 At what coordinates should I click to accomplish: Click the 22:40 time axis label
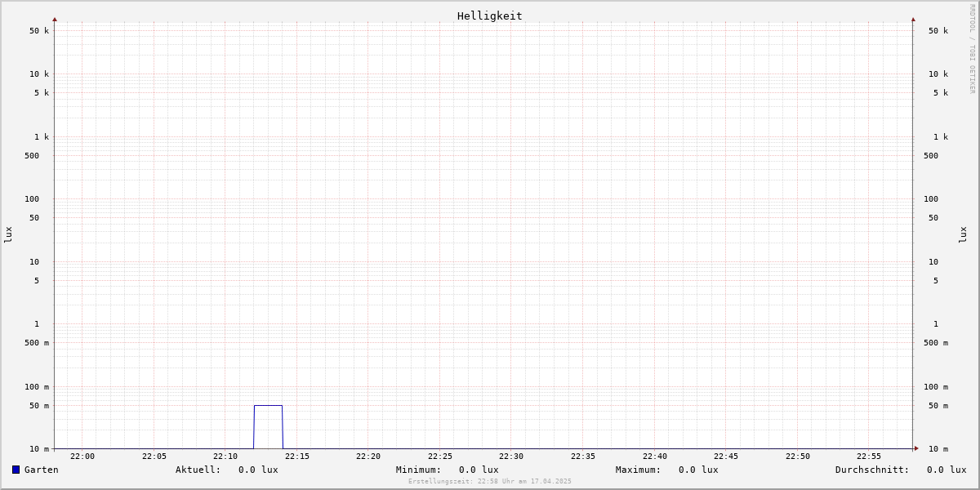[x=655, y=457]
